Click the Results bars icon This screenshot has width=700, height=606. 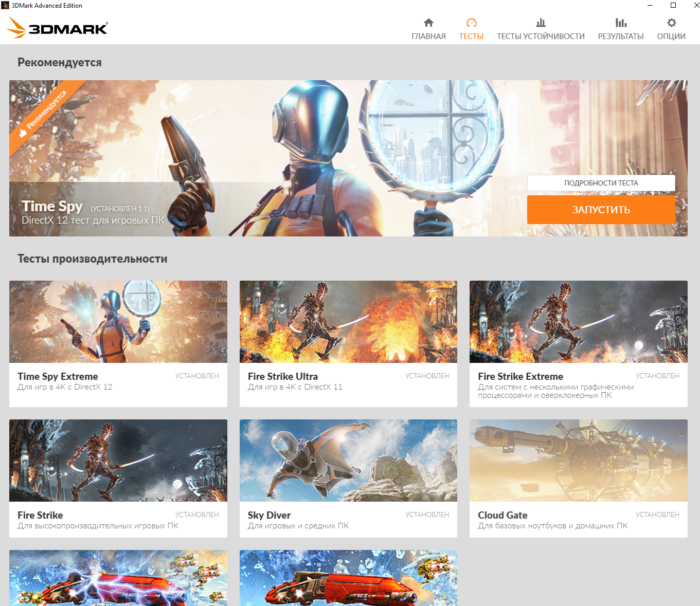pyautogui.click(x=621, y=23)
